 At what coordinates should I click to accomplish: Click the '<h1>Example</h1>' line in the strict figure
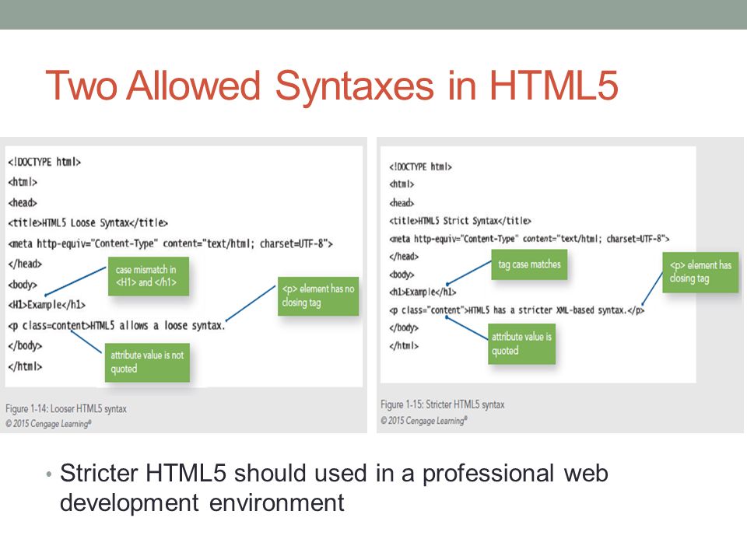tap(423, 292)
